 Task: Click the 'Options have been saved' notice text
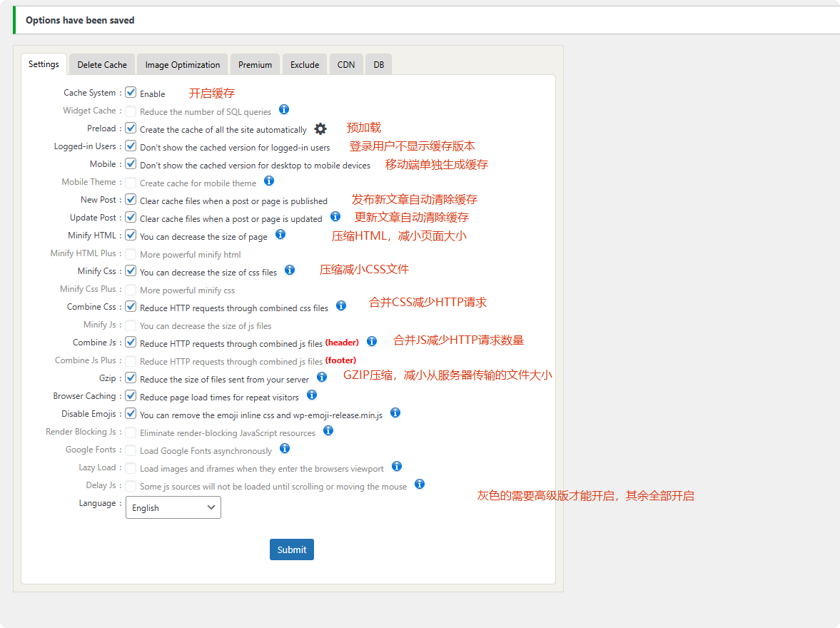pos(80,21)
